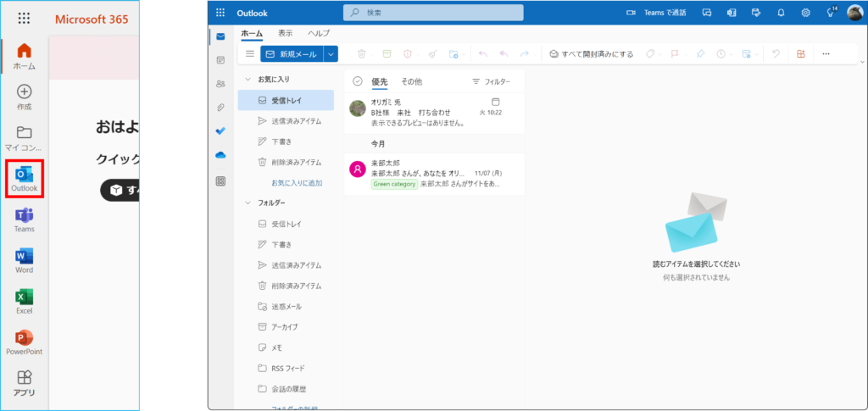The height and width of the screenshot is (411, 868).
Task: Open the notifications bell icon
Action: (x=781, y=13)
